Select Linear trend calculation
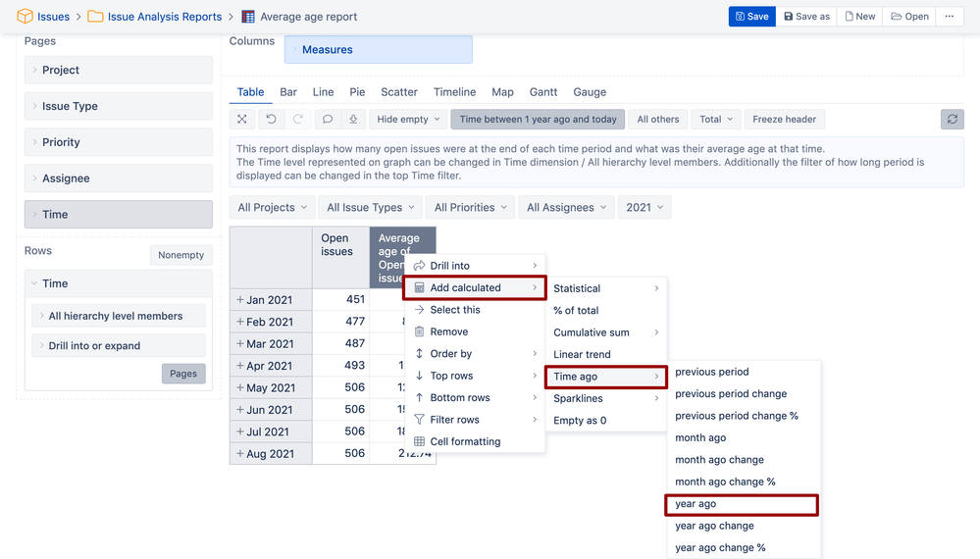Viewport: 980px width, 559px height. (605, 354)
